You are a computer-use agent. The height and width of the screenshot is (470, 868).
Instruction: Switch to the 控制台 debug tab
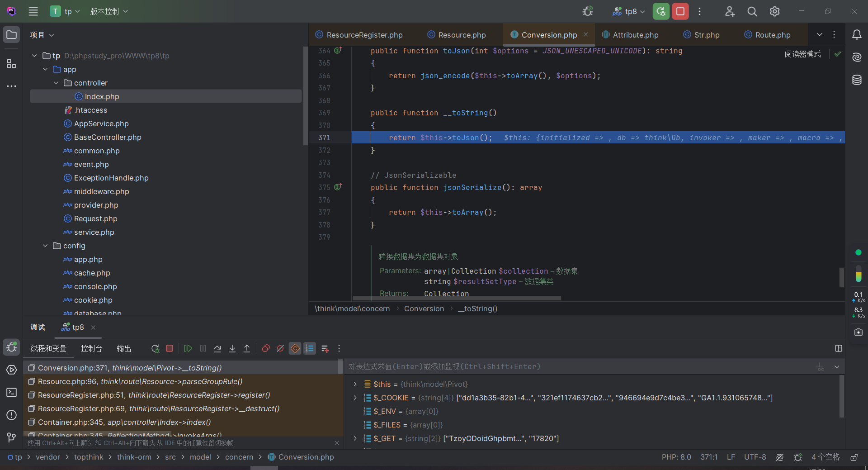pyautogui.click(x=91, y=348)
